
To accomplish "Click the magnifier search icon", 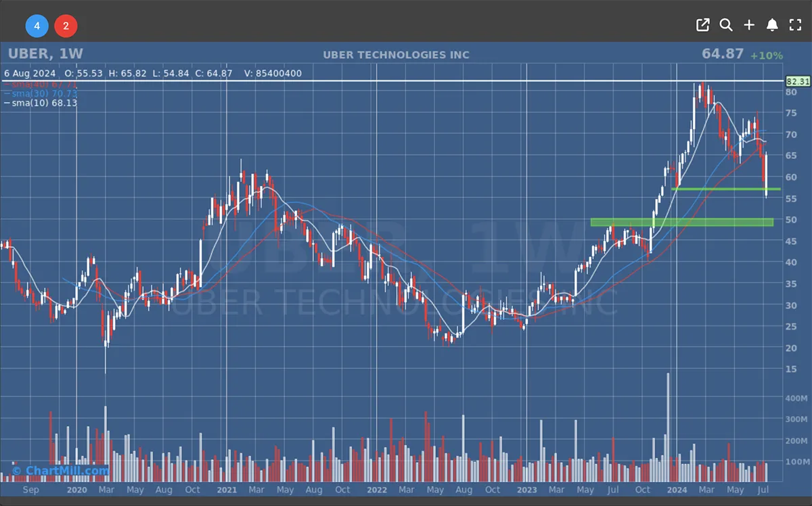I will tap(726, 25).
